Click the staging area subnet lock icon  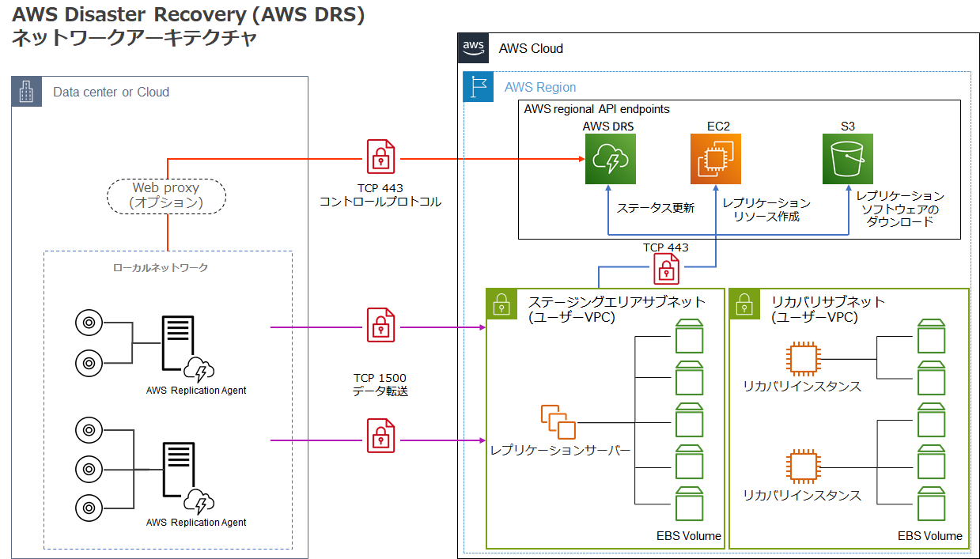[x=501, y=303]
